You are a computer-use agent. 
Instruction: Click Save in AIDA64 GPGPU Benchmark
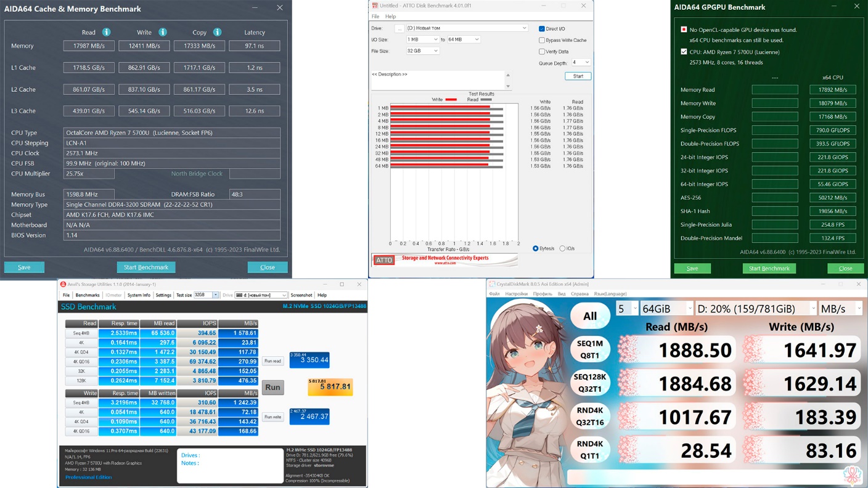pos(692,269)
